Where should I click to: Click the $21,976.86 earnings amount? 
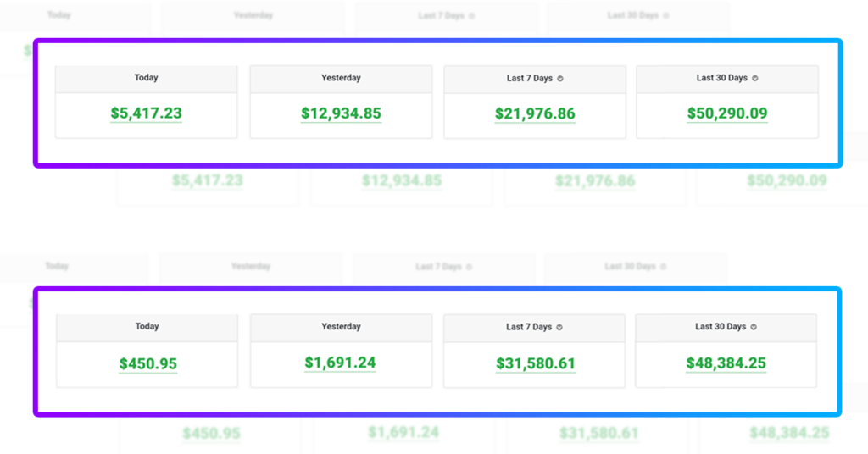click(x=535, y=113)
